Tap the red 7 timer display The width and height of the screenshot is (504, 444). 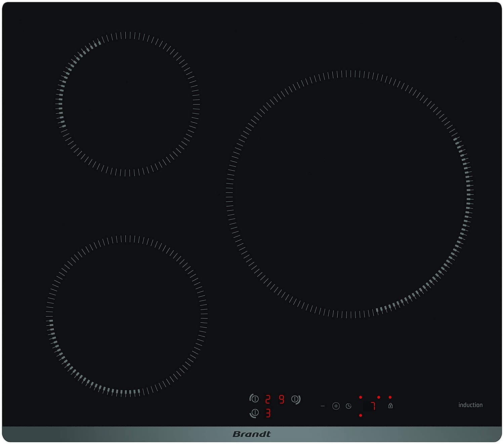tap(373, 406)
